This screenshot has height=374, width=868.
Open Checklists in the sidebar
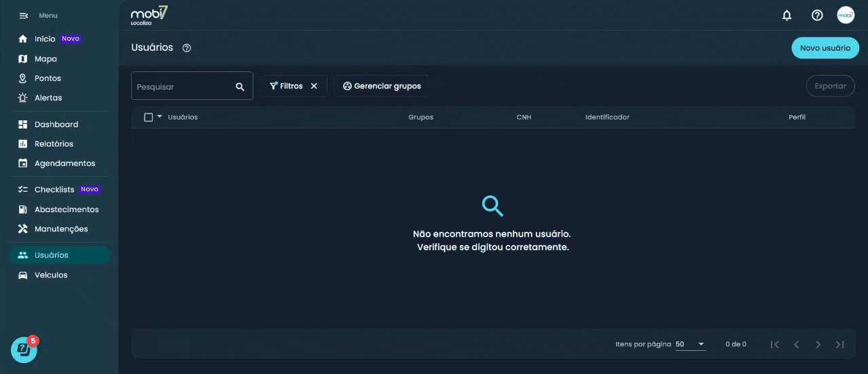tap(54, 190)
